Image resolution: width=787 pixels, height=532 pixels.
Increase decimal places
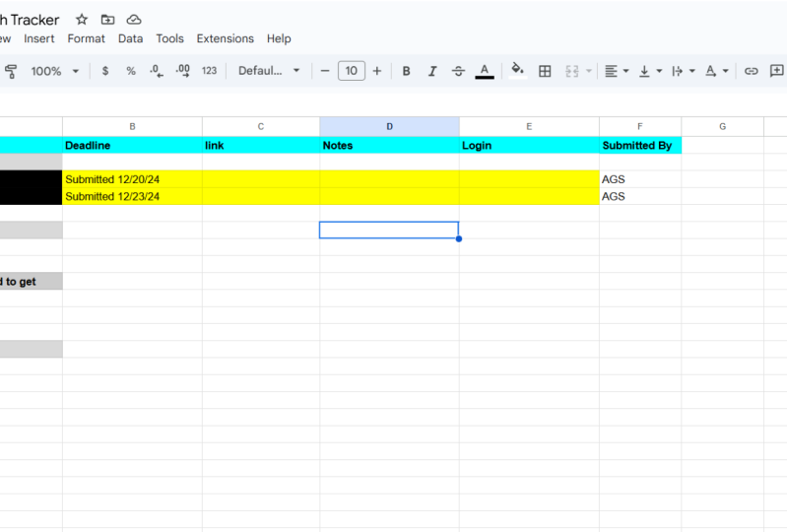tap(182, 71)
